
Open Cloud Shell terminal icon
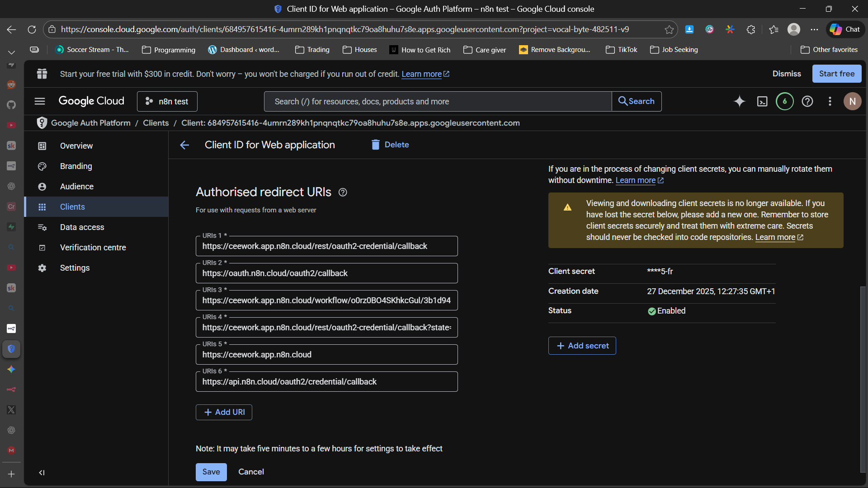point(762,102)
